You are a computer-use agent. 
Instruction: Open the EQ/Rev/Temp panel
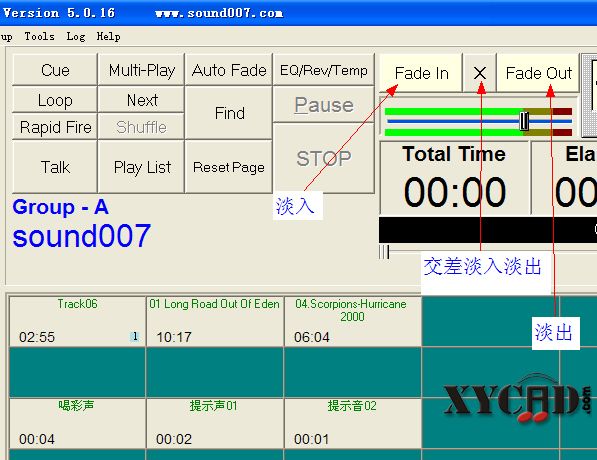(324, 70)
